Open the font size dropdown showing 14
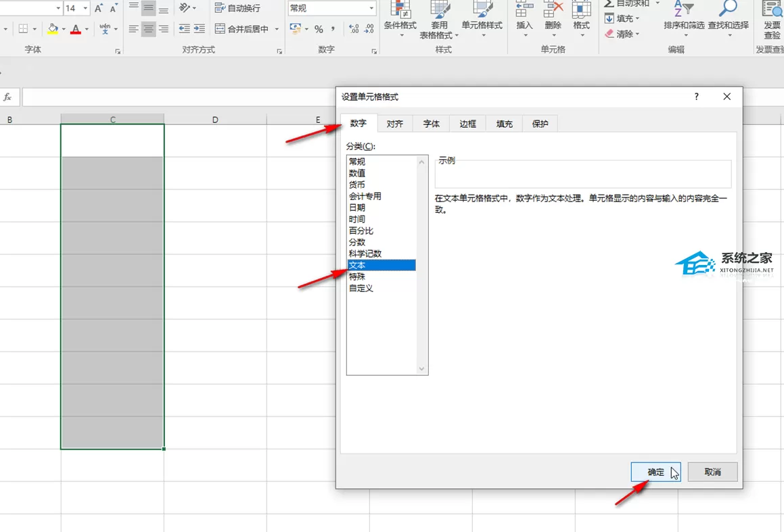The image size is (784, 532). [x=85, y=8]
